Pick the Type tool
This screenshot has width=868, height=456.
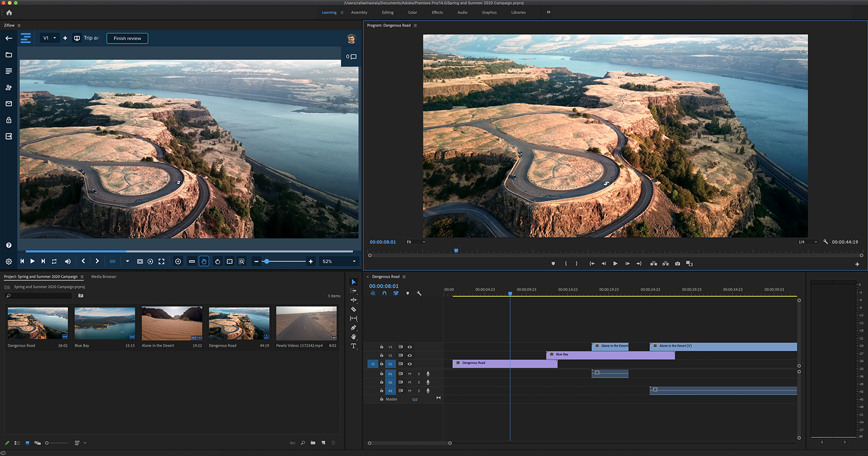(x=353, y=346)
